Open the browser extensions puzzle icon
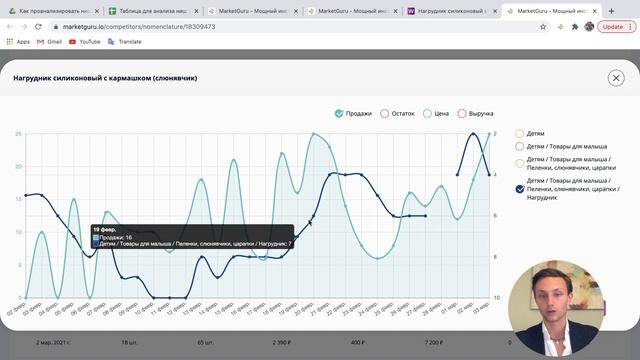Viewport: 640px width, 360px height. (575, 27)
